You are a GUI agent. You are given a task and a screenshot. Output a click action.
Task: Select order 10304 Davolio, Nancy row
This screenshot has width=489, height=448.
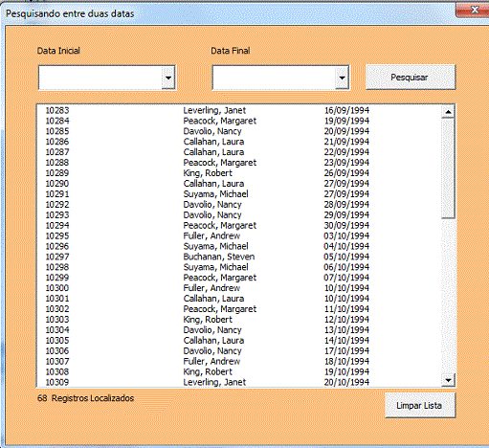[x=239, y=329]
